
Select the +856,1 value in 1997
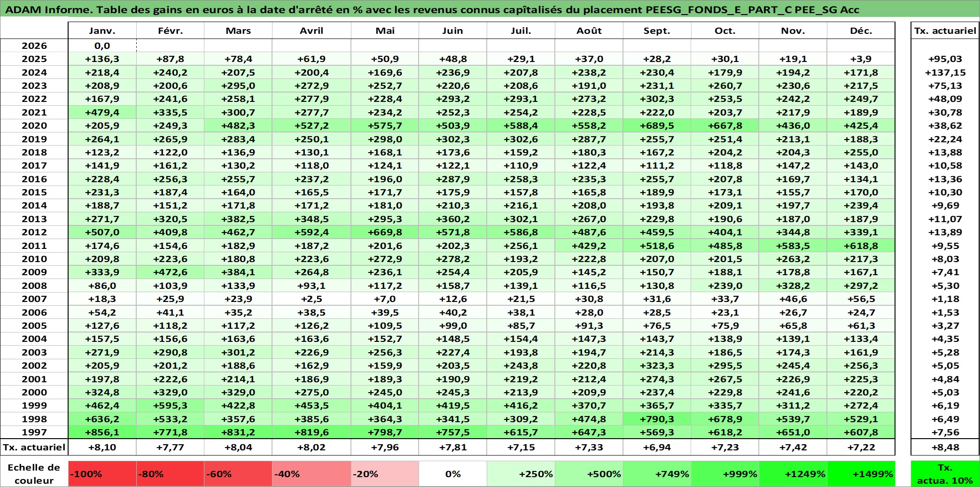[102, 432]
